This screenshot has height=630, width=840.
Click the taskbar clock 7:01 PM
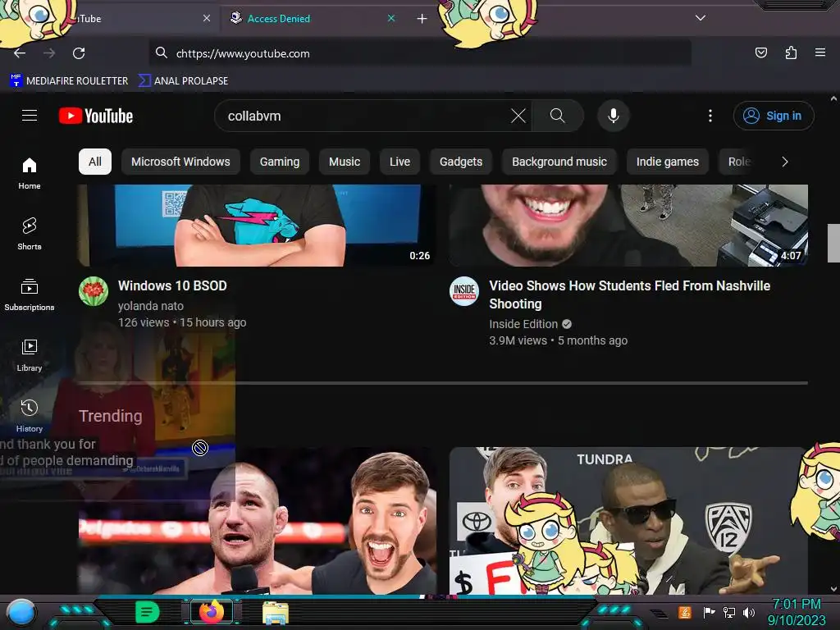(x=797, y=612)
